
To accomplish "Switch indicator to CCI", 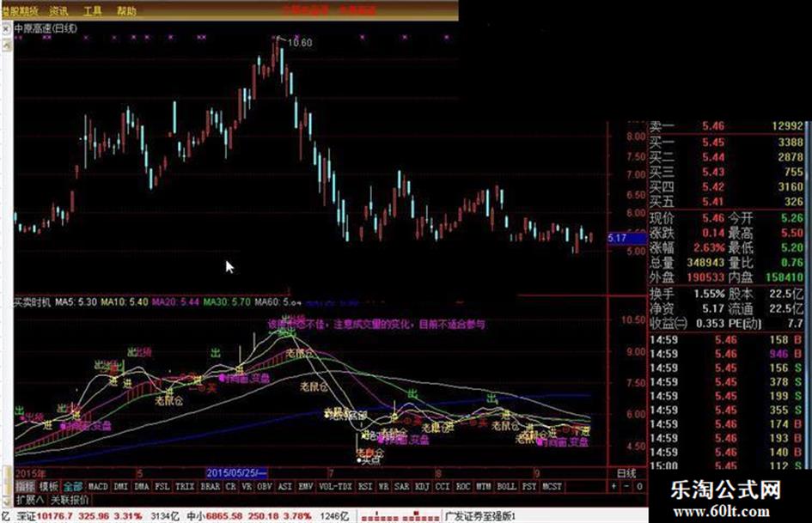I will click(443, 486).
